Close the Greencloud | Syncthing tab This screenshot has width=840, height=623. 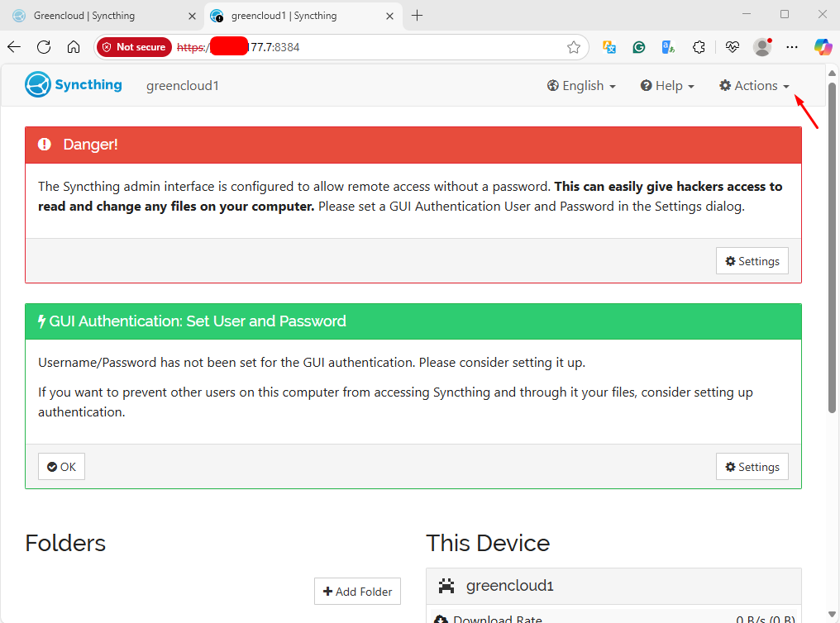pyautogui.click(x=192, y=16)
